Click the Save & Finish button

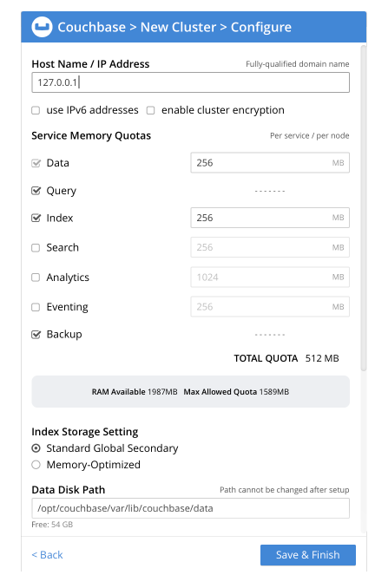308,555
